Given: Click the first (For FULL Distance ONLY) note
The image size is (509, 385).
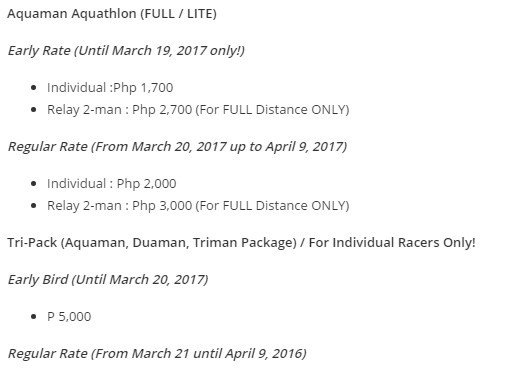Looking at the screenshot, I should point(272,110).
